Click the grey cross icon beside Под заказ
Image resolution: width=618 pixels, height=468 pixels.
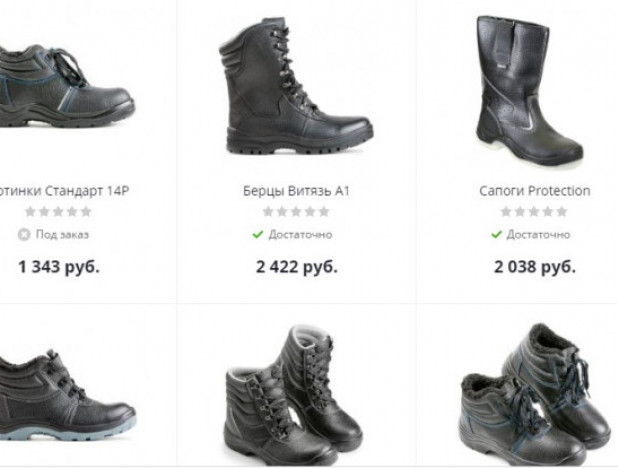coord(24,235)
